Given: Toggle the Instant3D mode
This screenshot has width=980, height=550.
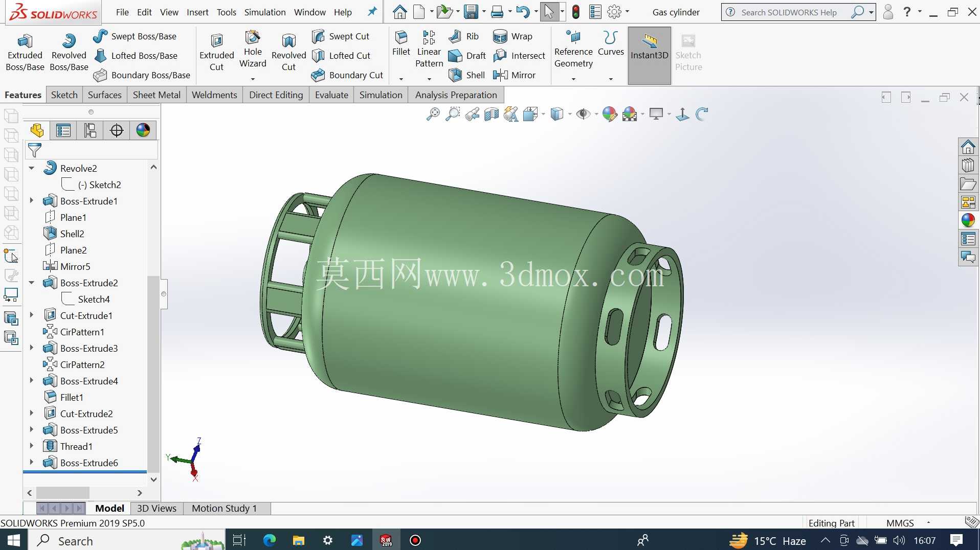Looking at the screenshot, I should click(649, 55).
